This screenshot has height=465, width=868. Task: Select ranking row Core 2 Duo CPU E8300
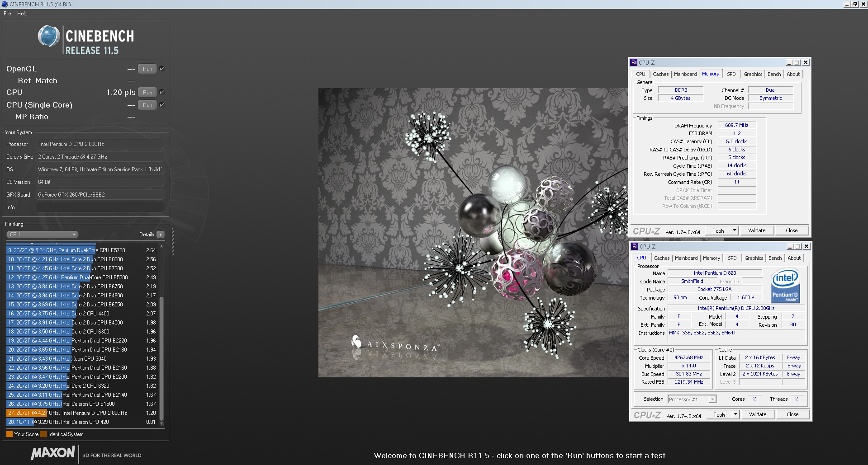point(81,259)
